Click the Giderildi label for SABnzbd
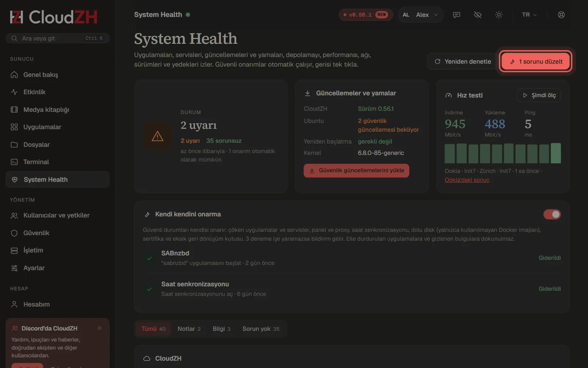The image size is (588, 368). (550, 258)
